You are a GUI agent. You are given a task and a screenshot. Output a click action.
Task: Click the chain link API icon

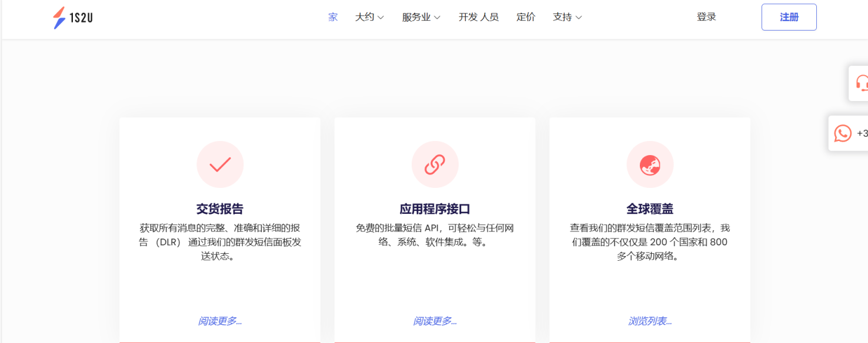point(435,164)
